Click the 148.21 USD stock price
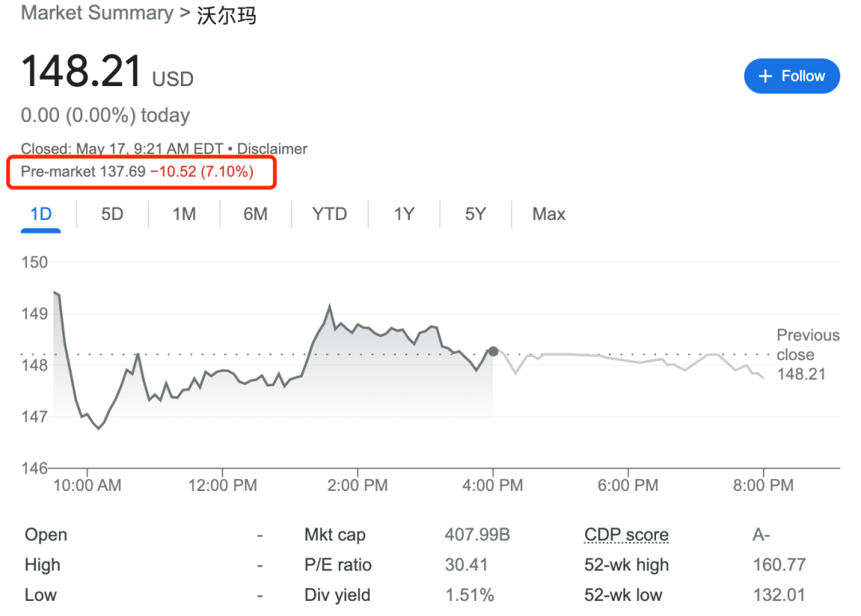This screenshot has width=861, height=616. point(107,72)
